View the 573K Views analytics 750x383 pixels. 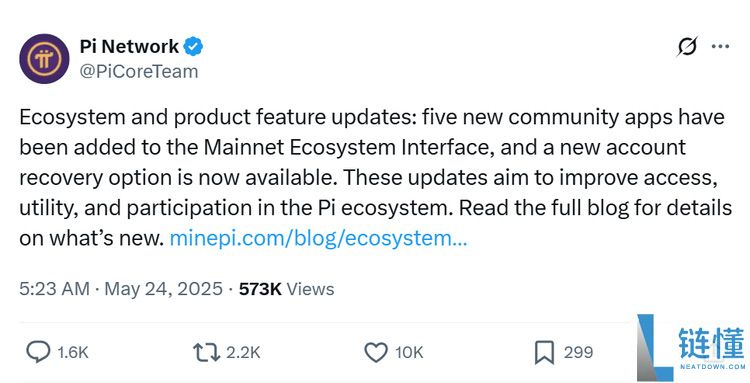click(287, 289)
